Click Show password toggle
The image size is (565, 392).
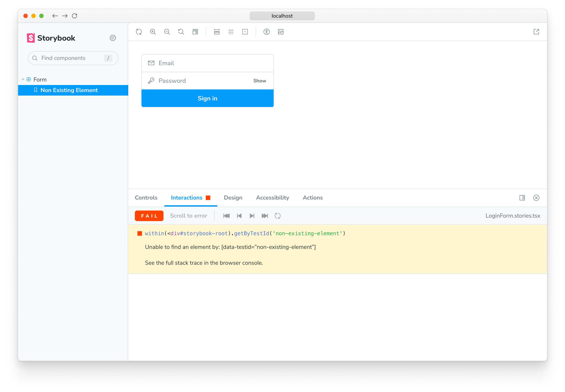259,81
